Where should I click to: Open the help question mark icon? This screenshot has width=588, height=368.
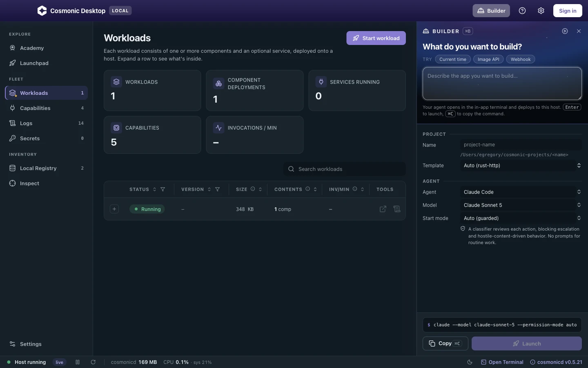tap(522, 11)
